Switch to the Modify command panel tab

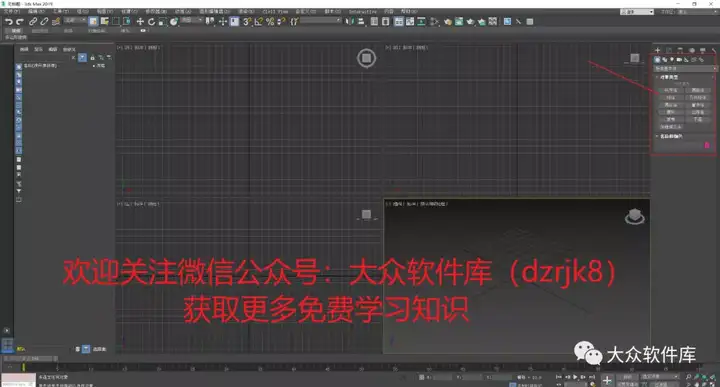pyautogui.click(x=669, y=50)
